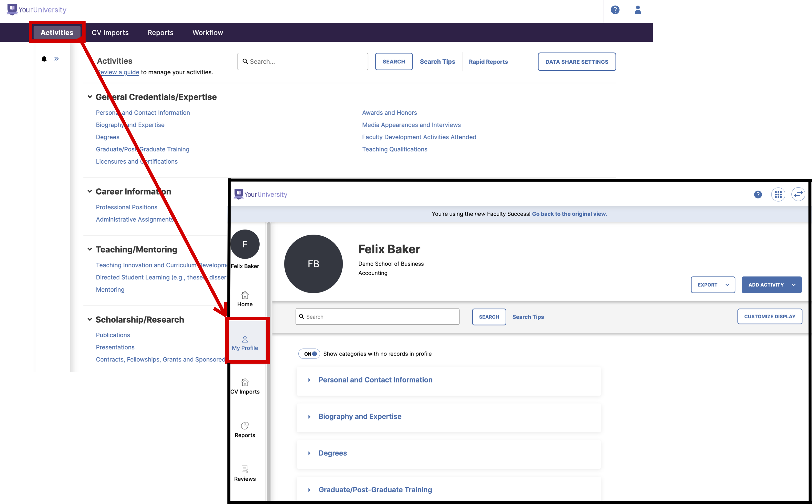Open Review a guide link
Image resolution: width=812 pixels, height=504 pixels.
click(118, 72)
